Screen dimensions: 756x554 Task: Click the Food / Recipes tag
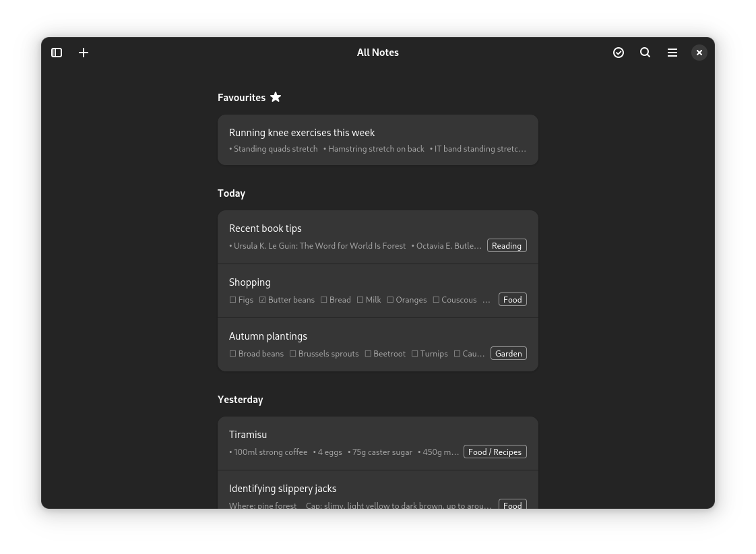(x=495, y=452)
